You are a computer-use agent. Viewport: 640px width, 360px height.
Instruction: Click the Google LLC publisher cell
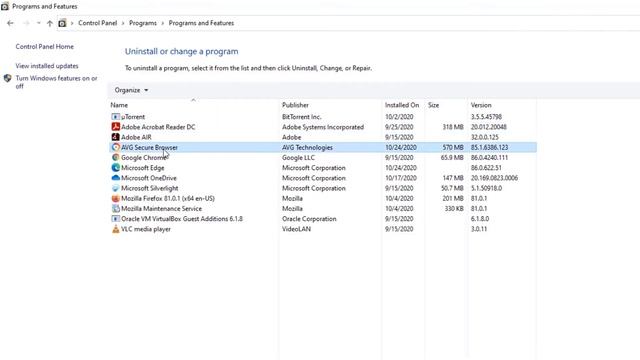pos(298,158)
